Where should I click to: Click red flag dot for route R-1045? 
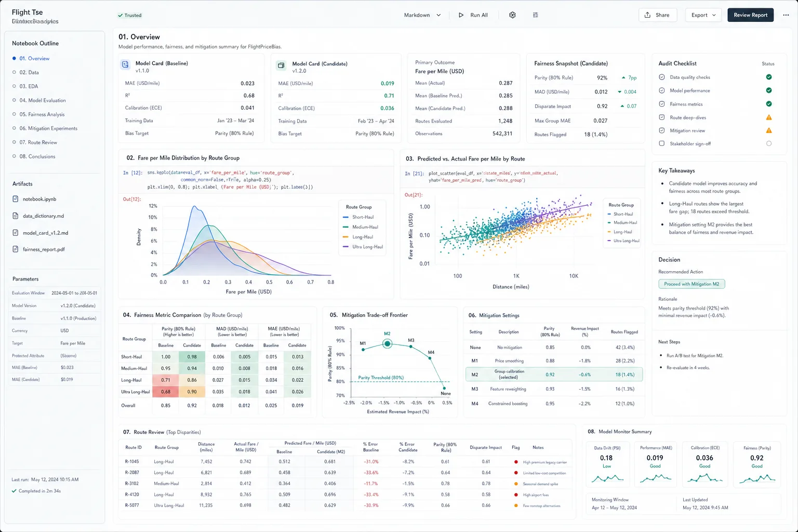pos(516,462)
